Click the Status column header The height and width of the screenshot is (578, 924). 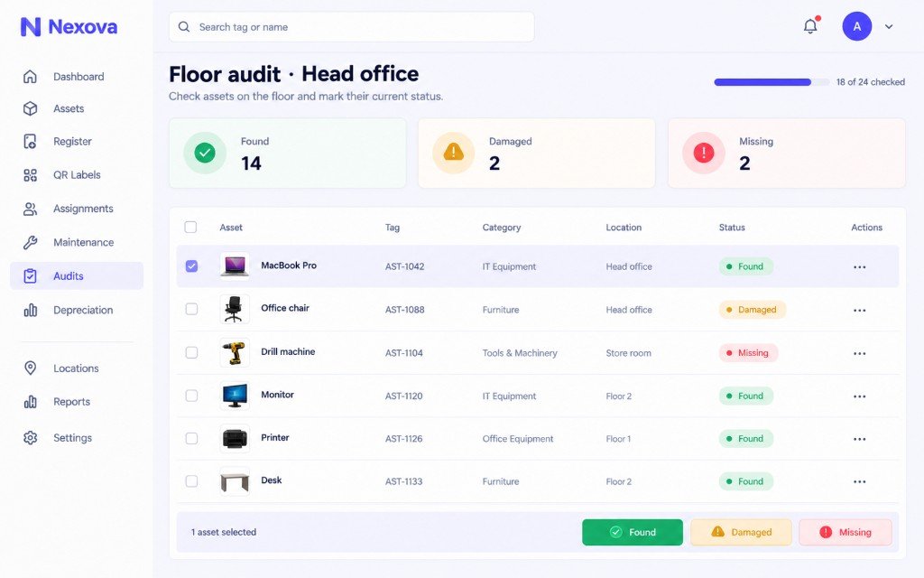[x=732, y=227]
